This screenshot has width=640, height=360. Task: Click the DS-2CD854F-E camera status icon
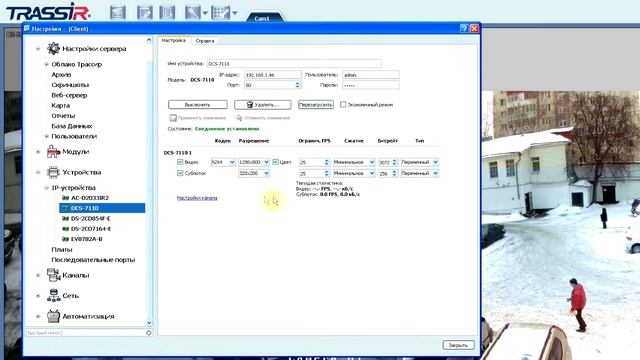tap(65, 218)
